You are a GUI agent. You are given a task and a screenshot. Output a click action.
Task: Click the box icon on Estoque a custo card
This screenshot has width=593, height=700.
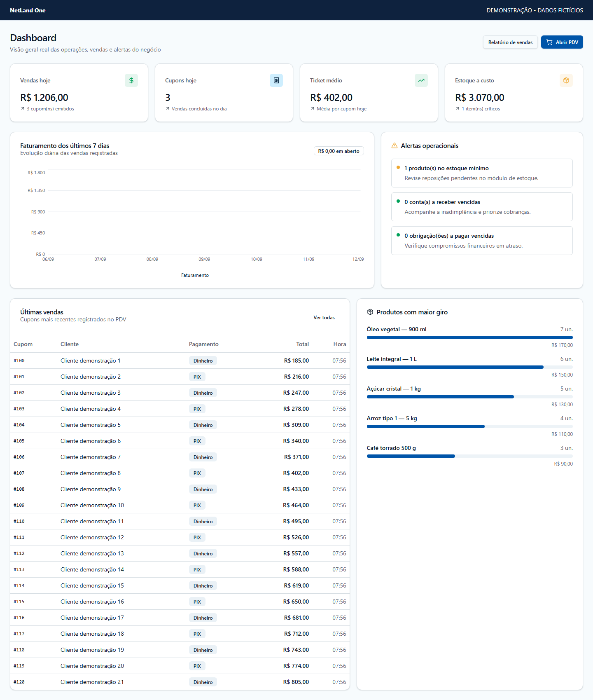[566, 80]
